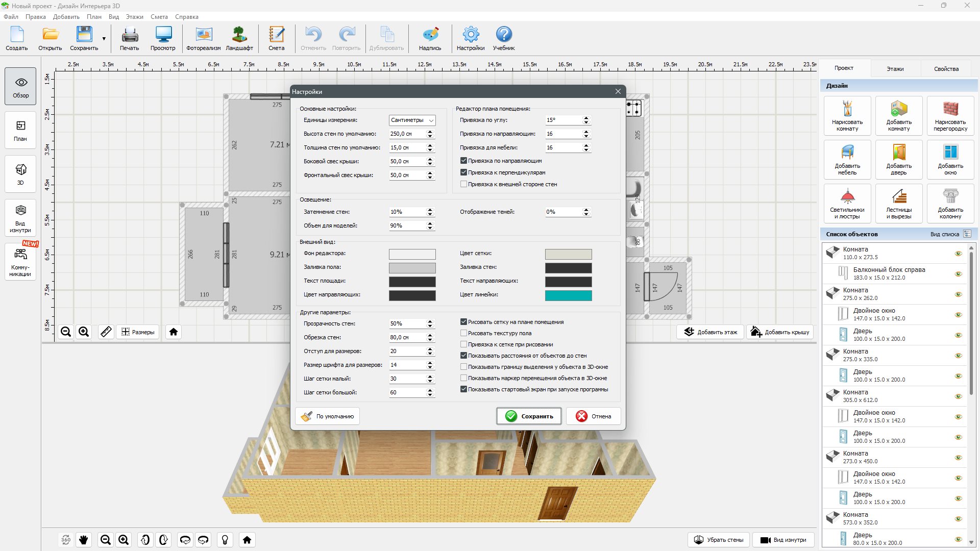Uncheck Рисовать сетку на плане помещения
The width and height of the screenshot is (980, 551).
tap(463, 322)
